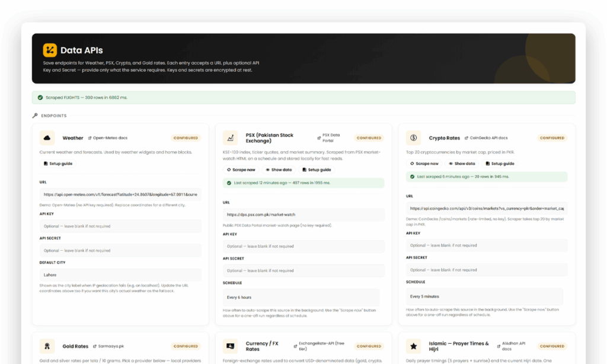Click the Weather CONFIGURED badge

(186, 138)
